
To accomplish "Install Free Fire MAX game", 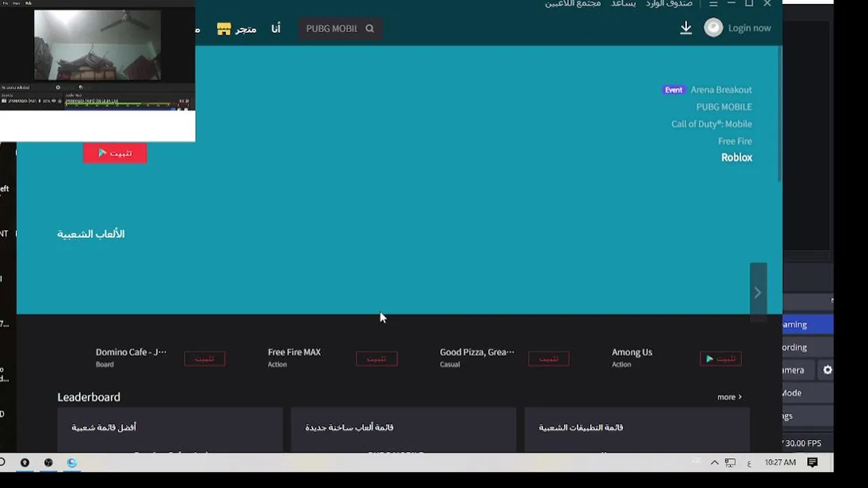I will coord(376,359).
